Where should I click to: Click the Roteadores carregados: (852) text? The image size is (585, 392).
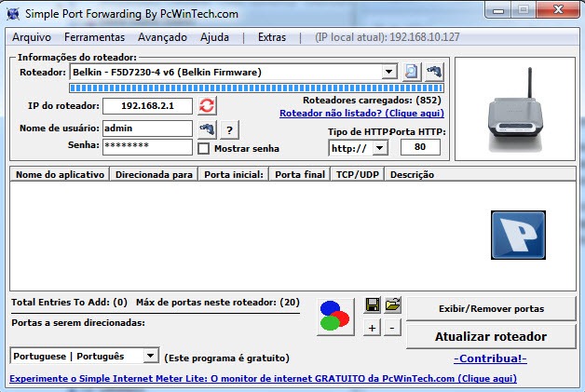pyautogui.click(x=372, y=100)
